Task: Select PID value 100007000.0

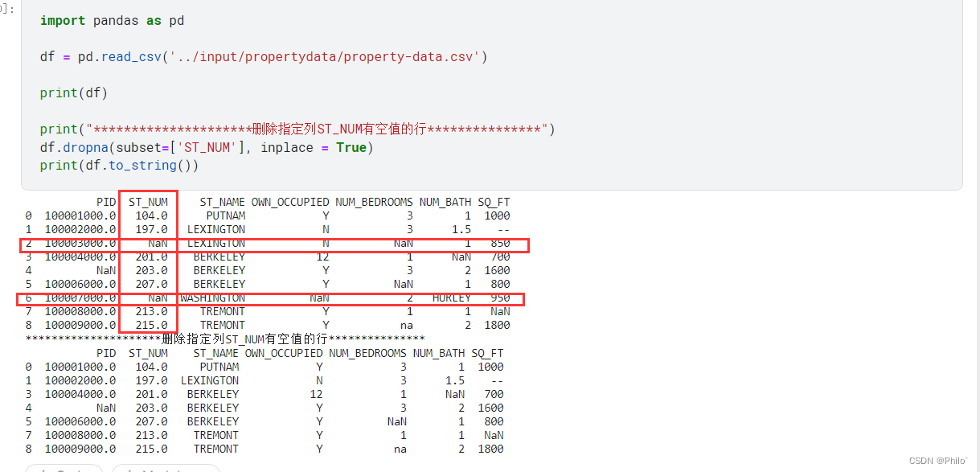Action: (x=80, y=298)
